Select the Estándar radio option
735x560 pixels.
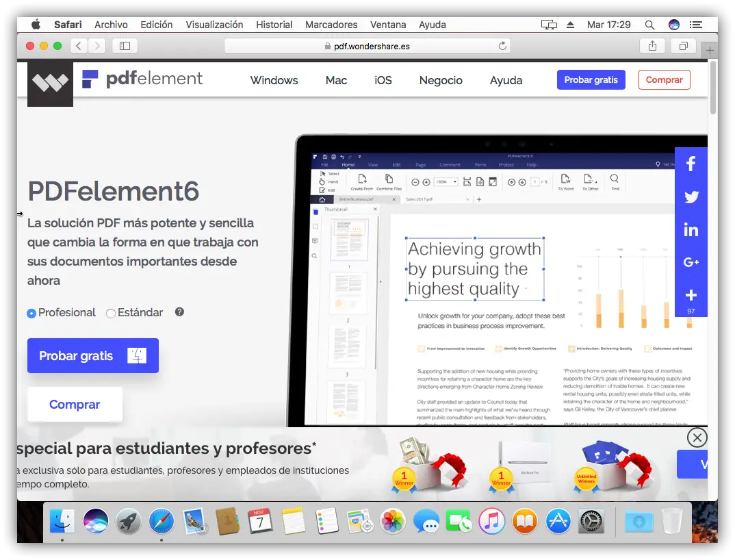click(x=111, y=314)
